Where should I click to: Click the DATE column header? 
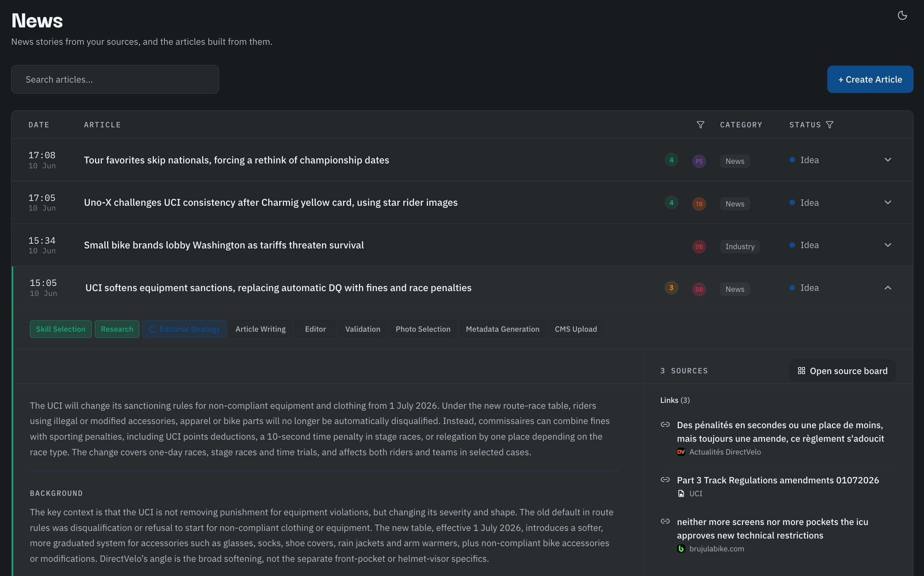[39, 125]
